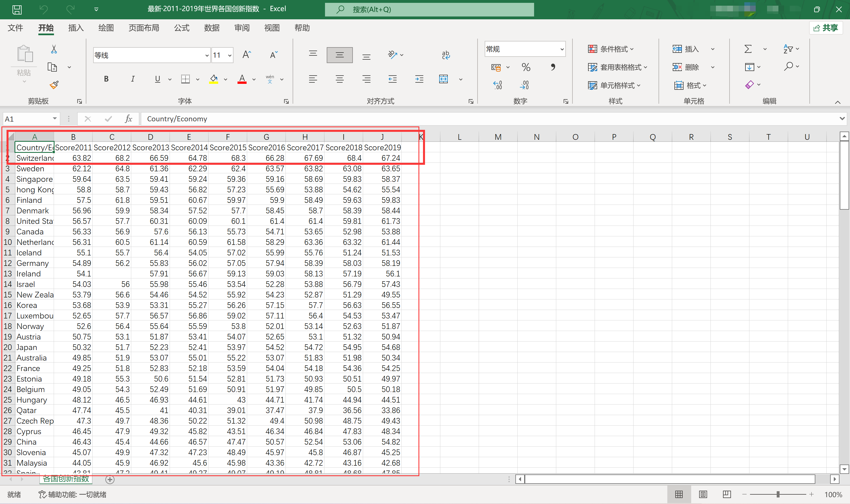Toggle Italic formatting

[x=132, y=79]
